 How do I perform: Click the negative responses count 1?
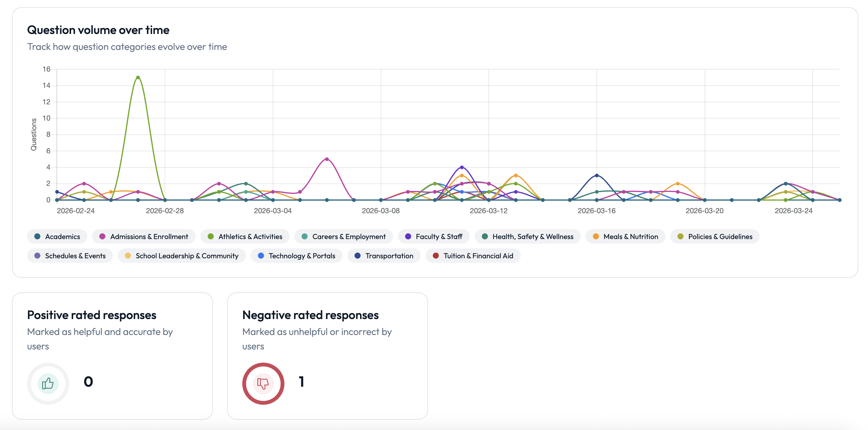point(302,382)
